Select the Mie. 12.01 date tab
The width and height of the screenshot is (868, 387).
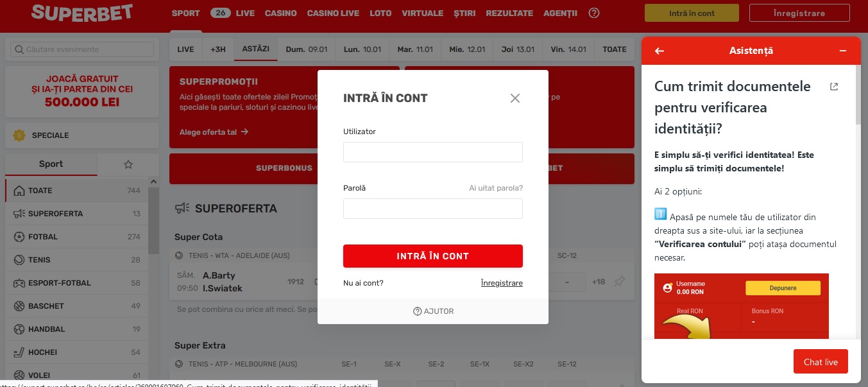467,49
